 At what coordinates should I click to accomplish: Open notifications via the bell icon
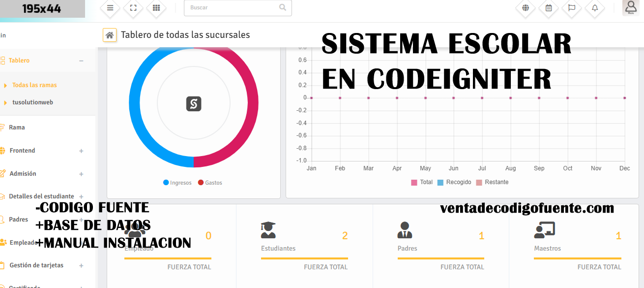pos(594,8)
